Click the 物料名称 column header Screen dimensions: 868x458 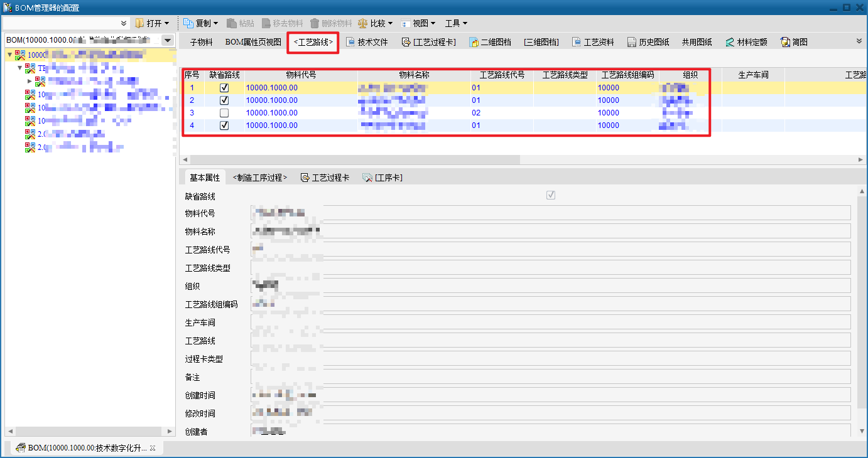click(414, 75)
